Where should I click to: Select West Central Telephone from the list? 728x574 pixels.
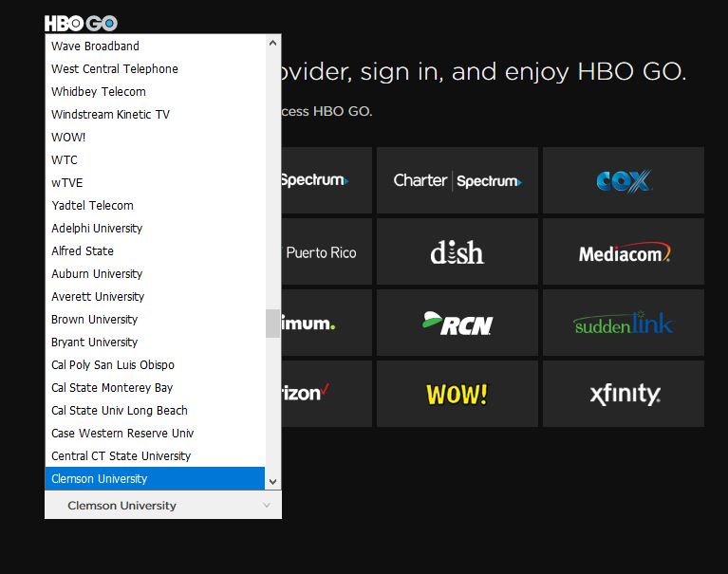(155, 68)
